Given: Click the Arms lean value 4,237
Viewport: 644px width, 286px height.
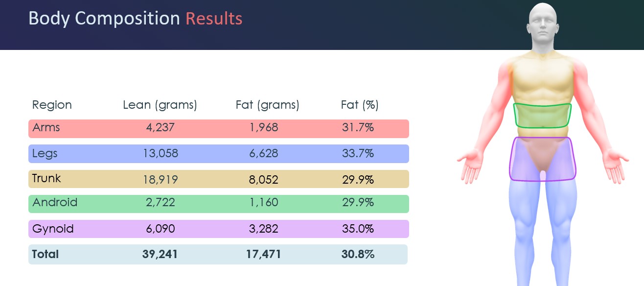Looking at the screenshot, I should (160, 128).
